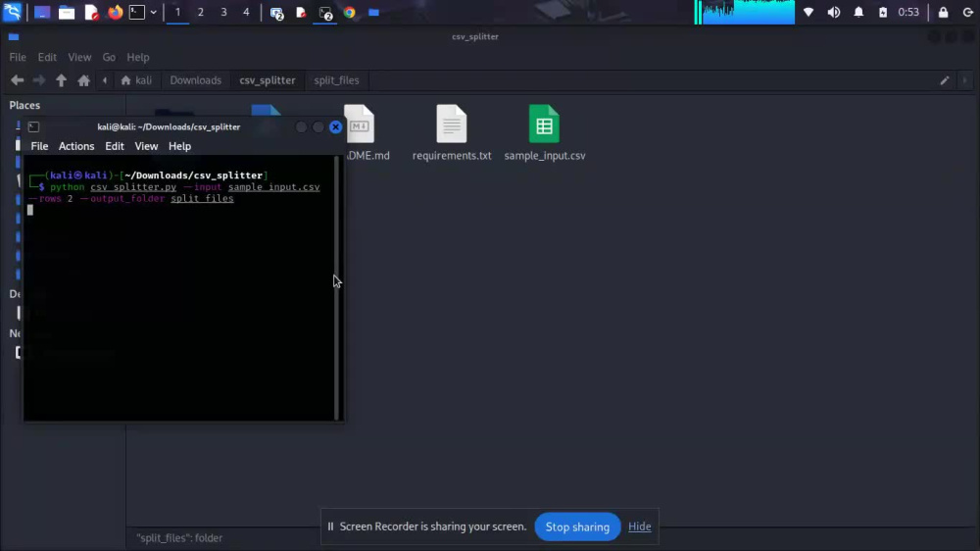980x551 pixels.
Task: Click Stop sharing button
Action: click(x=577, y=526)
